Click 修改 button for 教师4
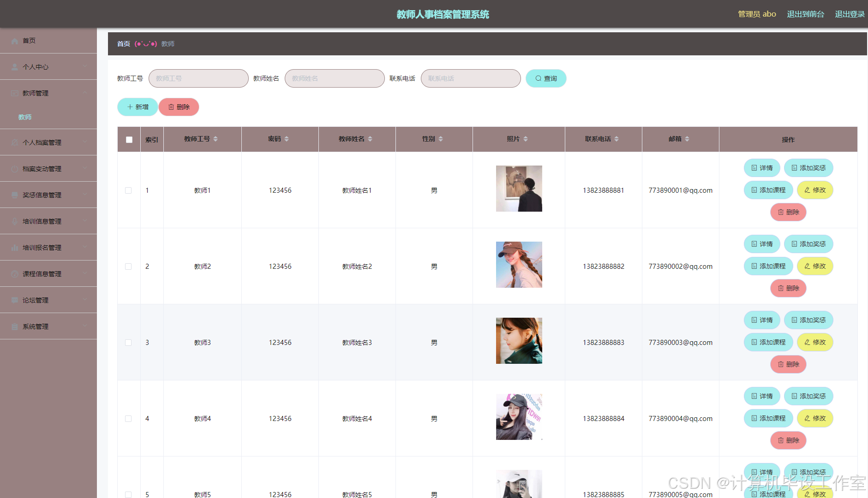868x498 pixels. pos(815,418)
